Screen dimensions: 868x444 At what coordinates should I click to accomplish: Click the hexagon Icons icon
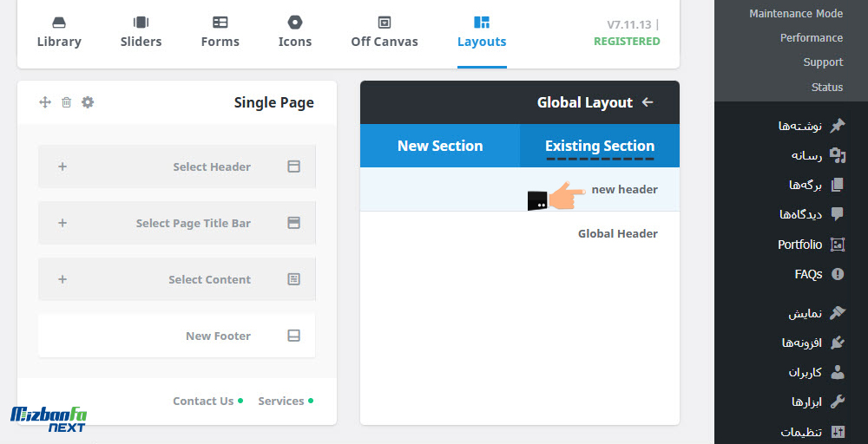pos(295,23)
